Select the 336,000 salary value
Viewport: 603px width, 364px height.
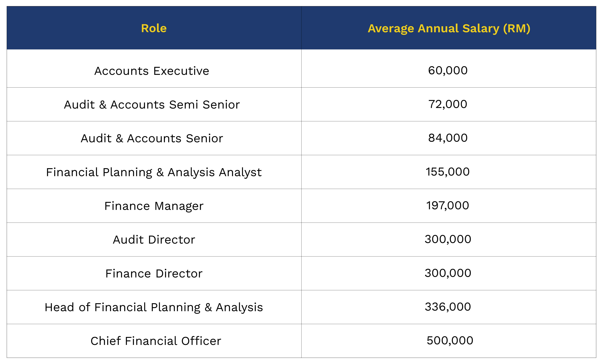[448, 307]
